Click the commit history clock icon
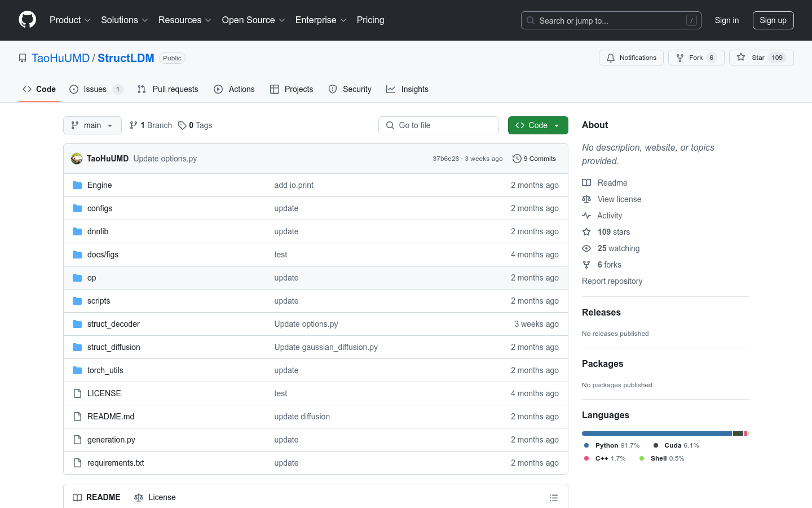This screenshot has width=812, height=508. pos(517,159)
